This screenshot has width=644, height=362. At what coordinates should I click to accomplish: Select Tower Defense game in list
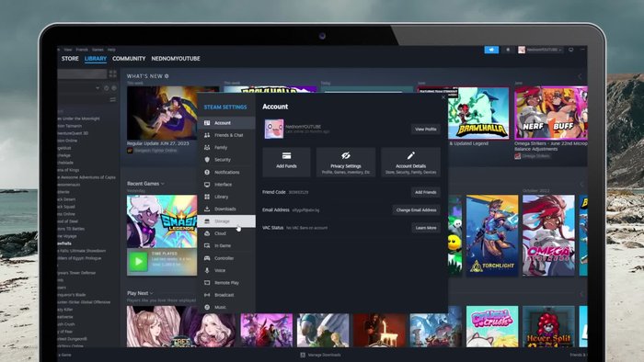(x=76, y=273)
